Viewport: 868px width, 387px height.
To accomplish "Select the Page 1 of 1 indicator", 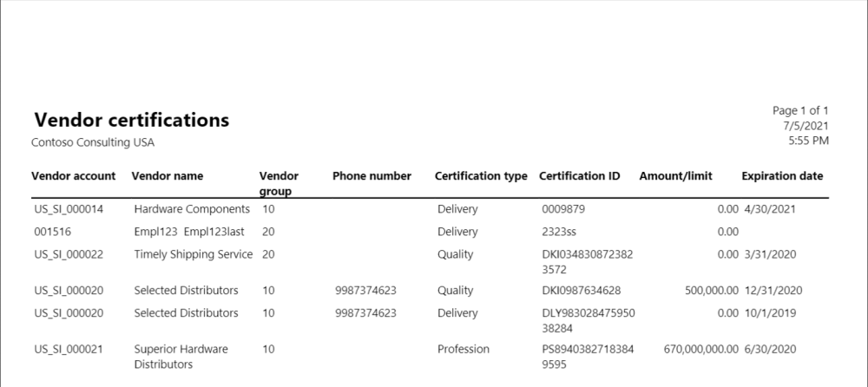I will tap(800, 111).
